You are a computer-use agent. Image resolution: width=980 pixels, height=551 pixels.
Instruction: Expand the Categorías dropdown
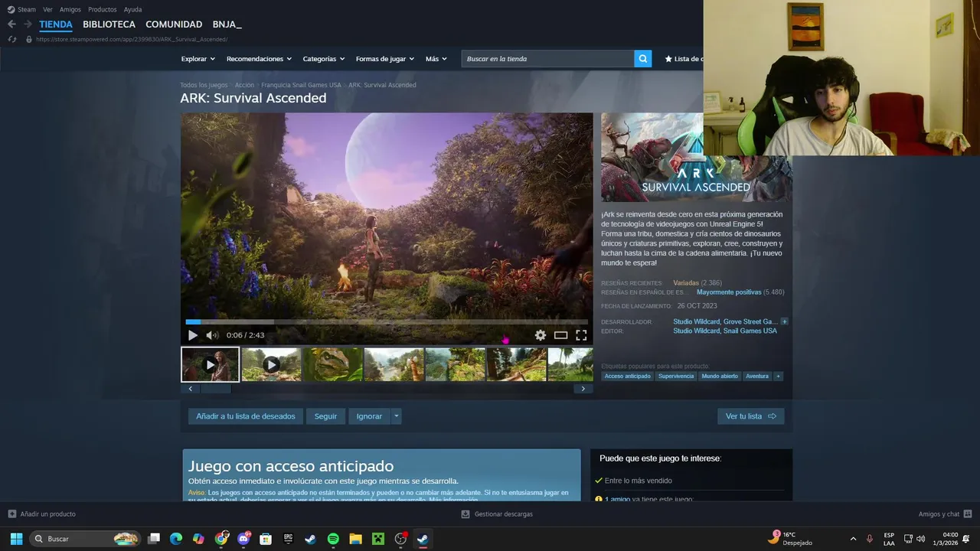(323, 59)
